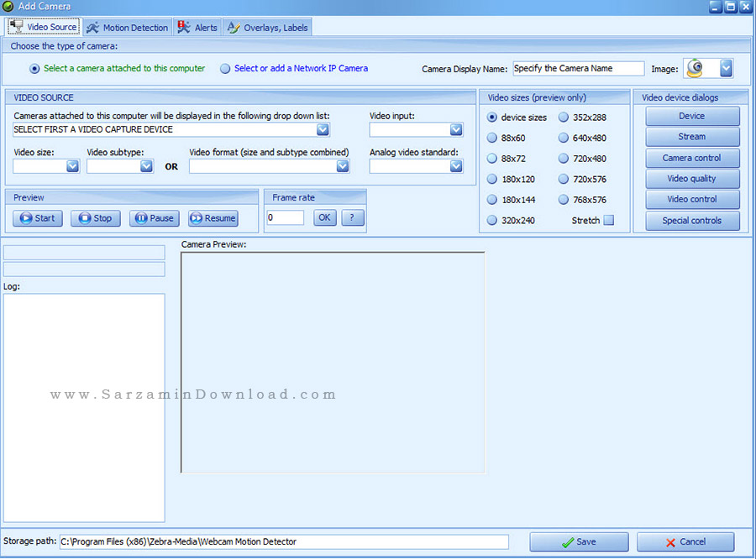Open the Video input dropdown

(456, 129)
